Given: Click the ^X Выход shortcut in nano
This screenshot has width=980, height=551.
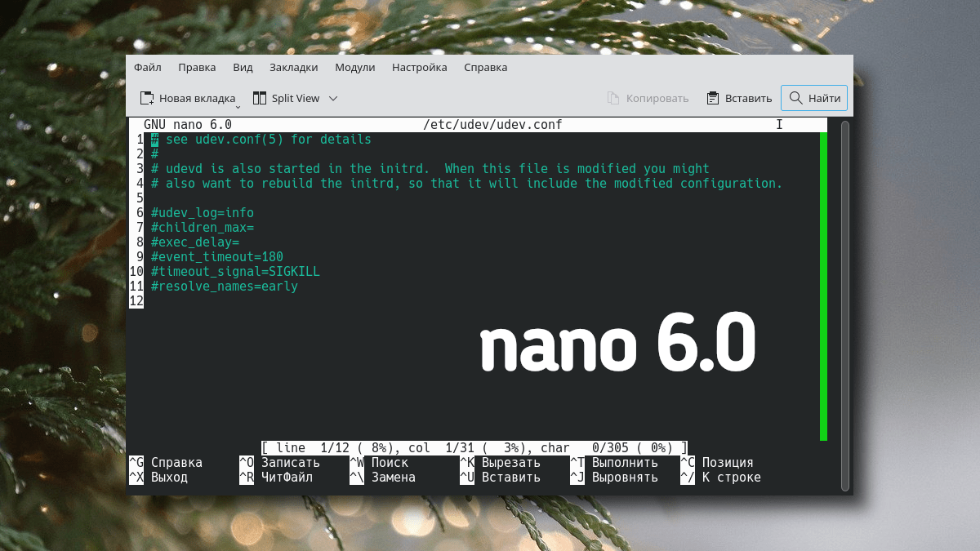Looking at the screenshot, I should pos(159,478).
